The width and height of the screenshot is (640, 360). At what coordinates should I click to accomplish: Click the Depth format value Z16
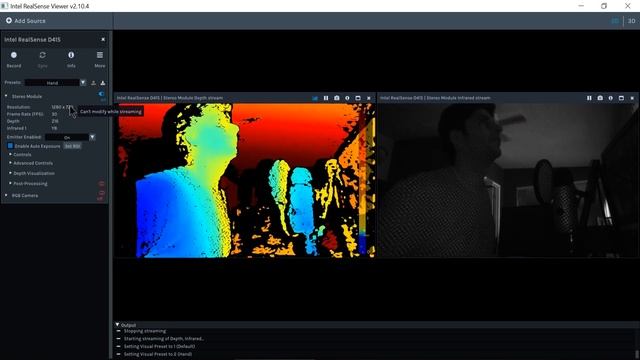point(55,121)
